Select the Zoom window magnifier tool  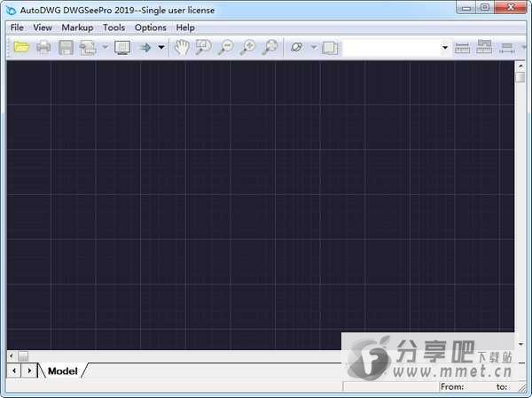(x=204, y=47)
